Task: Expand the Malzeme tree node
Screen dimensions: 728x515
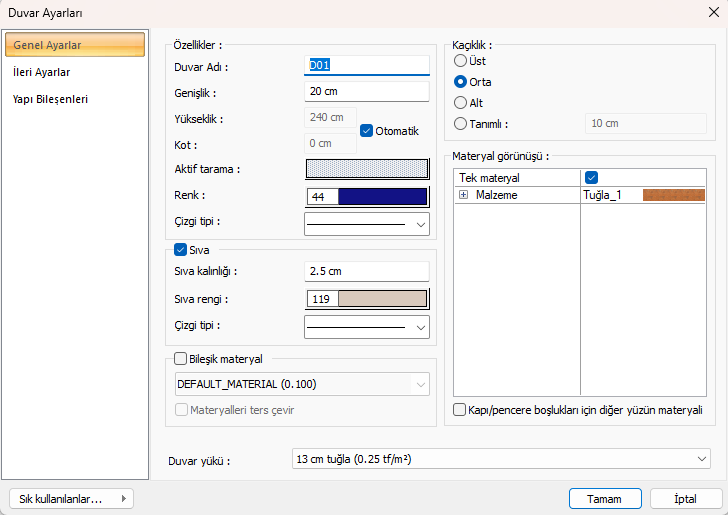Action: pyautogui.click(x=463, y=195)
